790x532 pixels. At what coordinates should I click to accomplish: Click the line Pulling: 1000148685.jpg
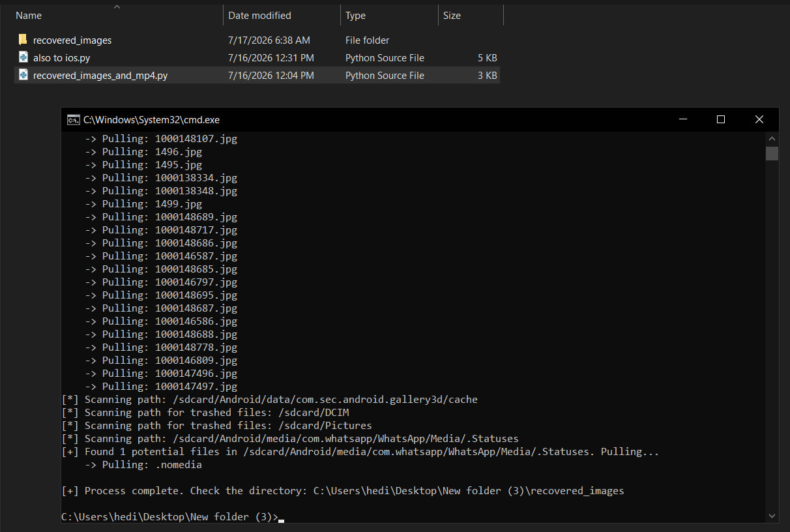pos(161,269)
